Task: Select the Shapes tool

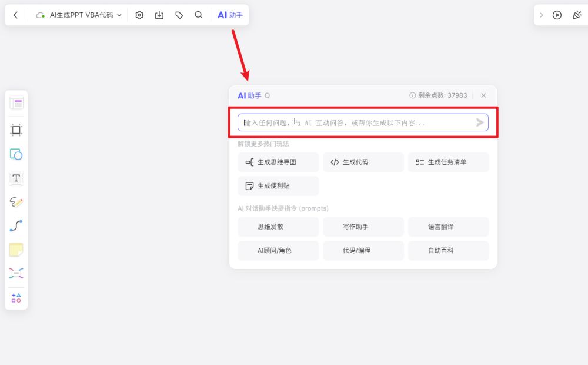Action: point(16,155)
